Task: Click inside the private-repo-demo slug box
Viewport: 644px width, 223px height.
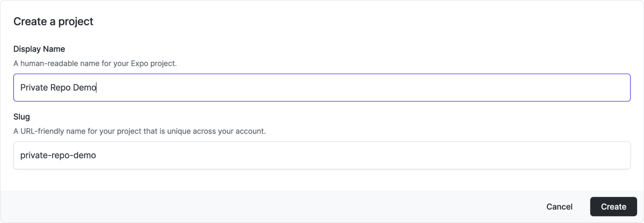Action: [131, 155]
